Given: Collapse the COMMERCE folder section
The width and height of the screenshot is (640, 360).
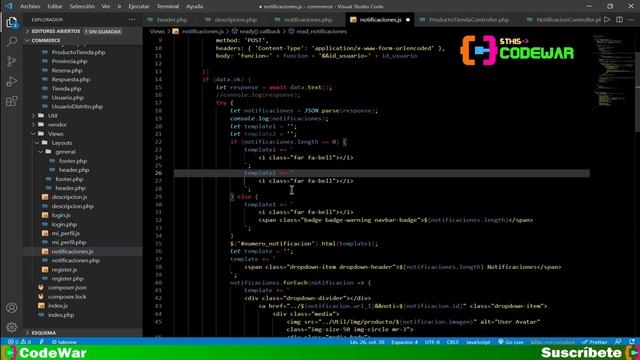Looking at the screenshot, I should coord(45,40).
